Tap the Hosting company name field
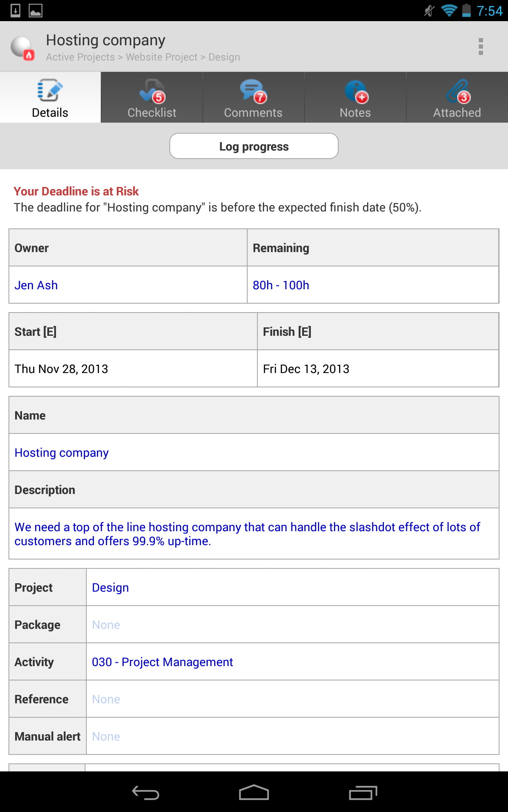The height and width of the screenshot is (812, 508). (62, 453)
